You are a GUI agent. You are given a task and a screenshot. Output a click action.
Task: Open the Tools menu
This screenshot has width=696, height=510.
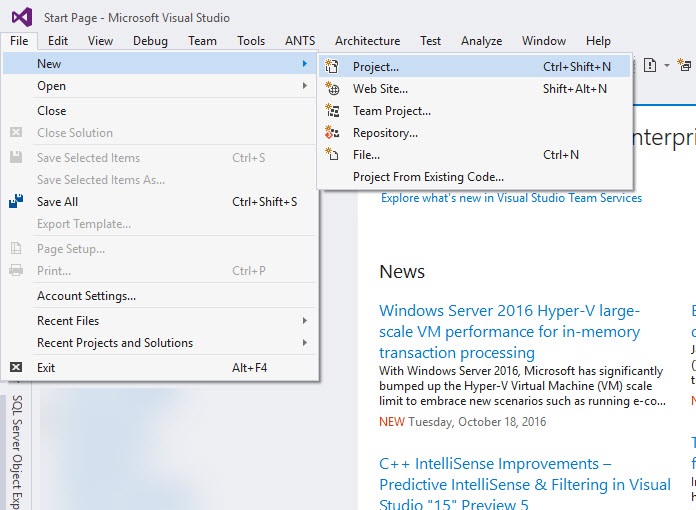click(x=251, y=41)
